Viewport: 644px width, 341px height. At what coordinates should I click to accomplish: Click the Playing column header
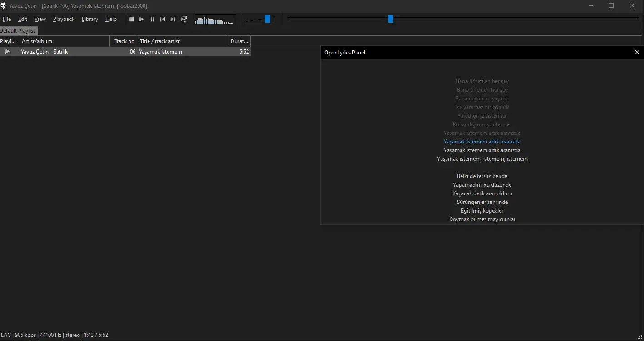pos(9,41)
